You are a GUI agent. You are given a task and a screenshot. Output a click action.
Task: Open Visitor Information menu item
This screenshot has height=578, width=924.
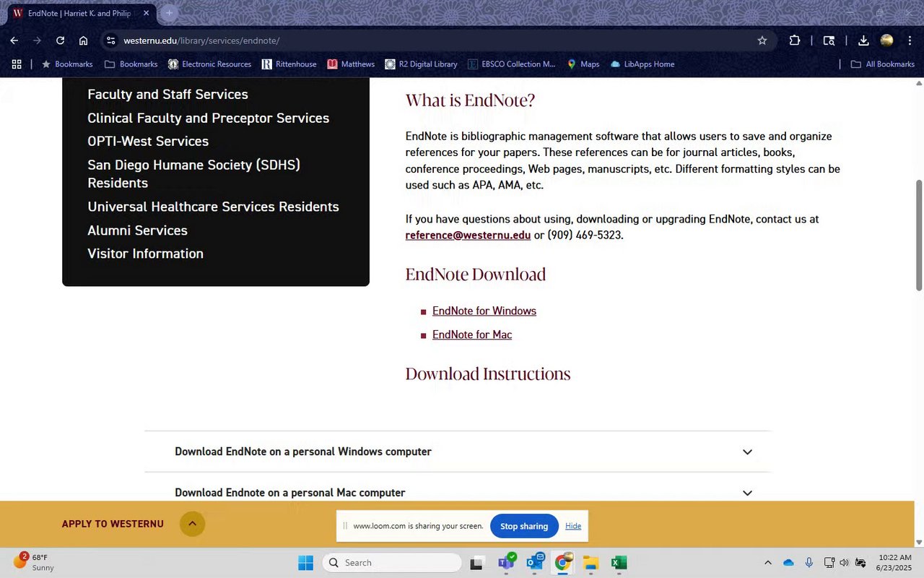tap(145, 254)
